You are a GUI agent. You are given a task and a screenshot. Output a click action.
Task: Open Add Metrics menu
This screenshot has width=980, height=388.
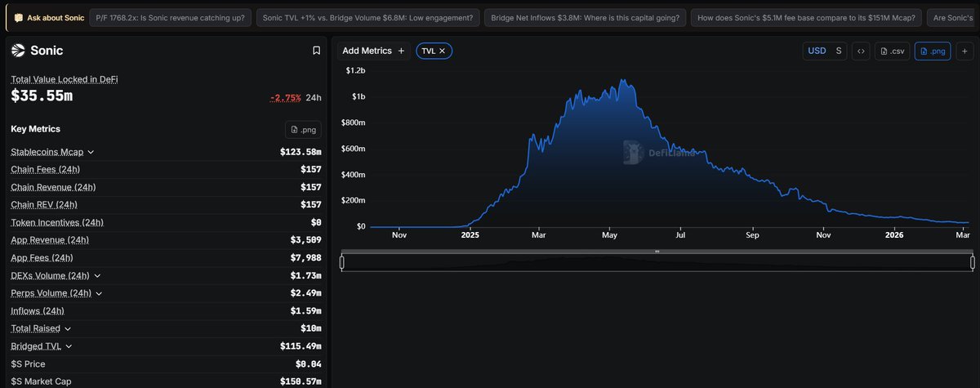(x=373, y=51)
